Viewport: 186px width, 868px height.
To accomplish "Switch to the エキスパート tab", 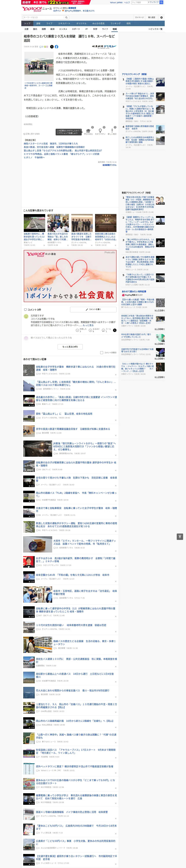I will [64, 23].
